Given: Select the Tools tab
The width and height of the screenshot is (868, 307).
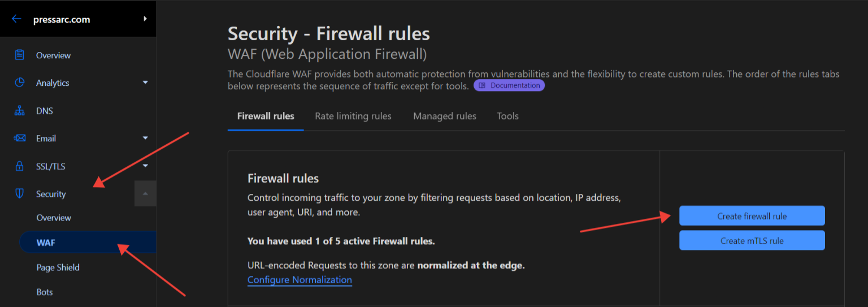Looking at the screenshot, I should pos(507,116).
